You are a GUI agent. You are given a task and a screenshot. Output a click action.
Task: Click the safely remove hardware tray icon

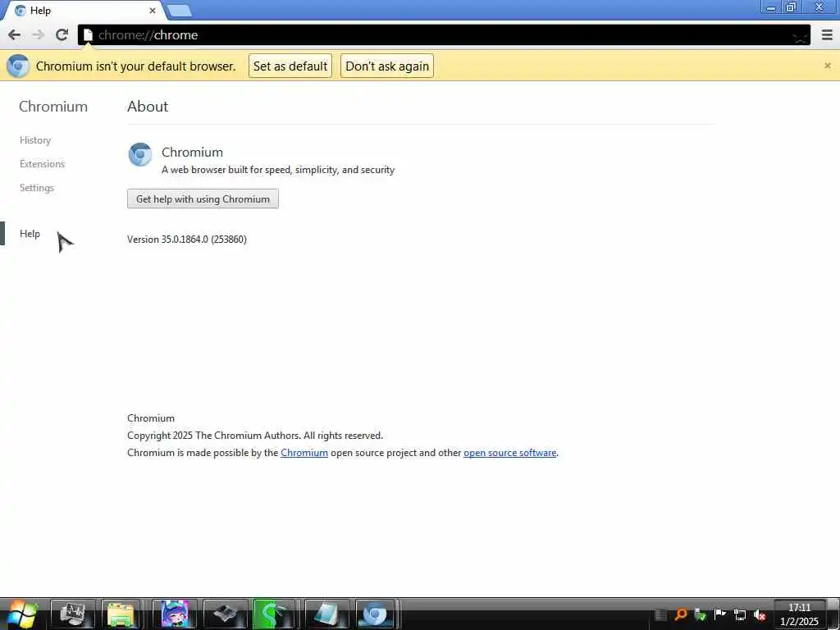[701, 614]
